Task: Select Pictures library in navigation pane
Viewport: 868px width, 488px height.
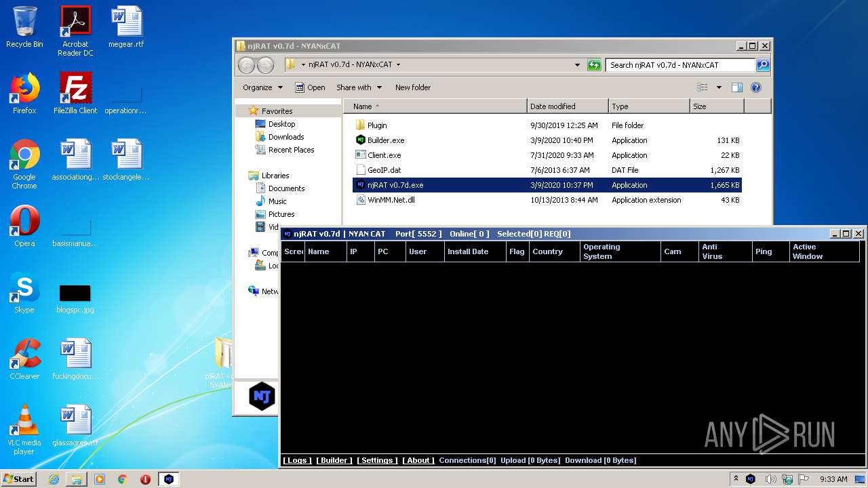Action: (281, 214)
